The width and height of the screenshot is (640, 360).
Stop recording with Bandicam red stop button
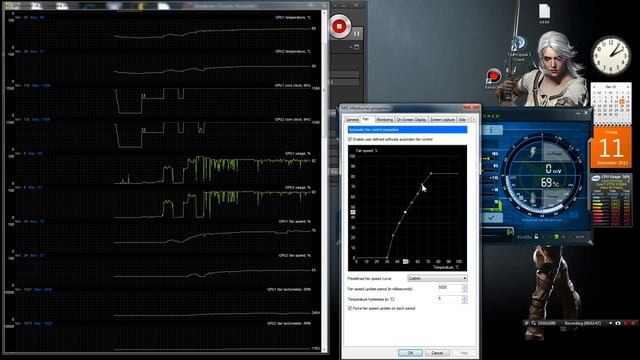click(339, 27)
